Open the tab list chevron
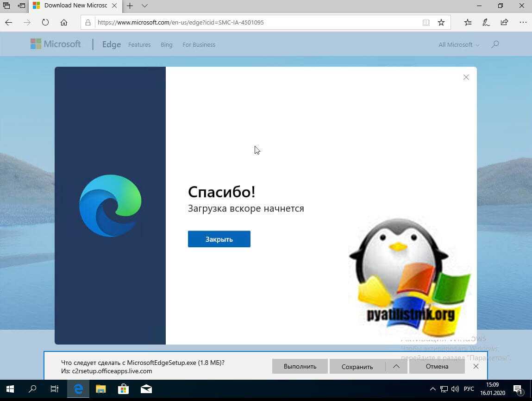 coord(144,6)
